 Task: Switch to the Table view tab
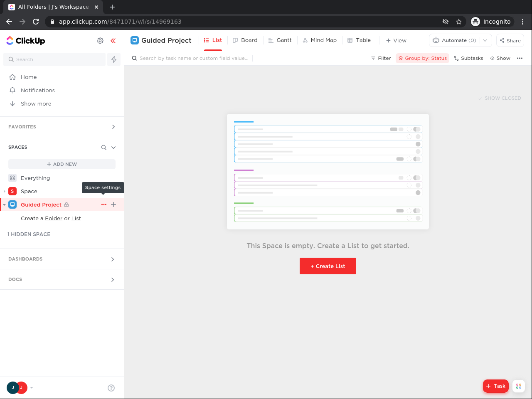(x=359, y=40)
